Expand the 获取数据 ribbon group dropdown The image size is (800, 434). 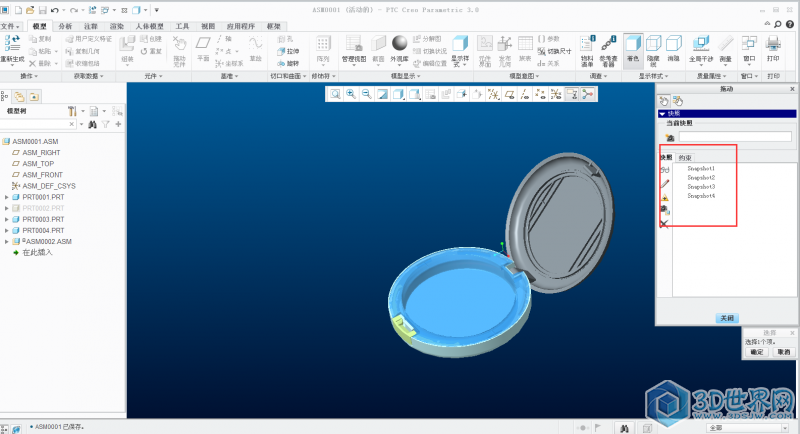88,76
